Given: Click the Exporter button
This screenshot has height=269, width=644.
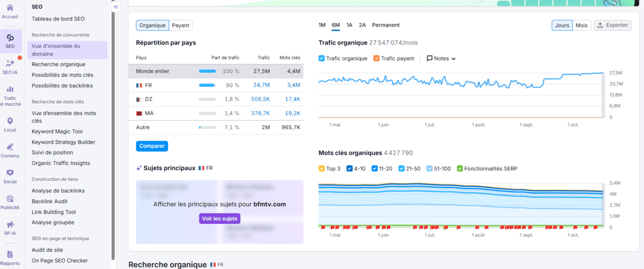Looking at the screenshot, I should (612, 25).
